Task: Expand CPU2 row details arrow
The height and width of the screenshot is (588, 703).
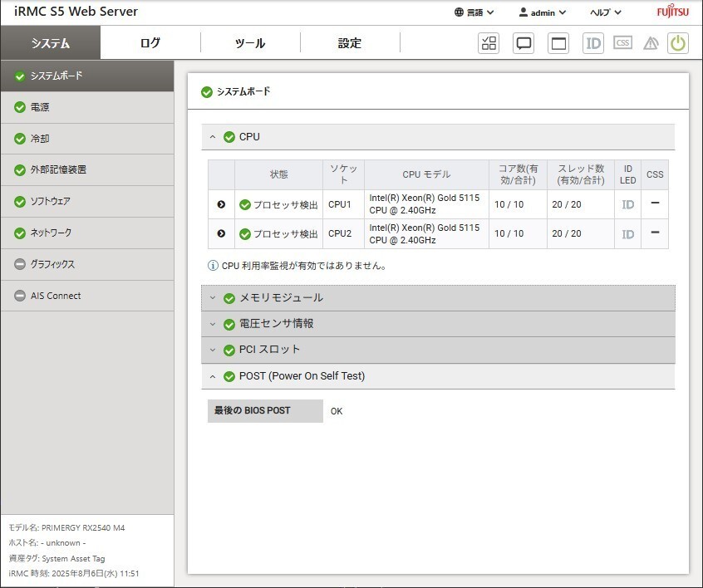Action: pos(221,234)
